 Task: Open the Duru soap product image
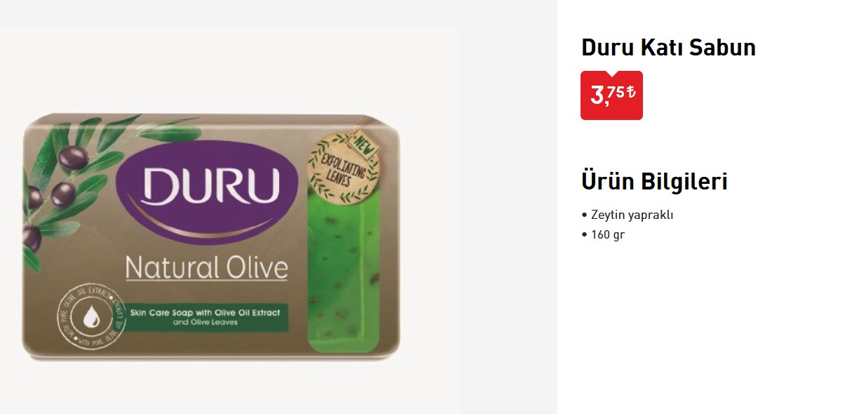click(x=212, y=237)
